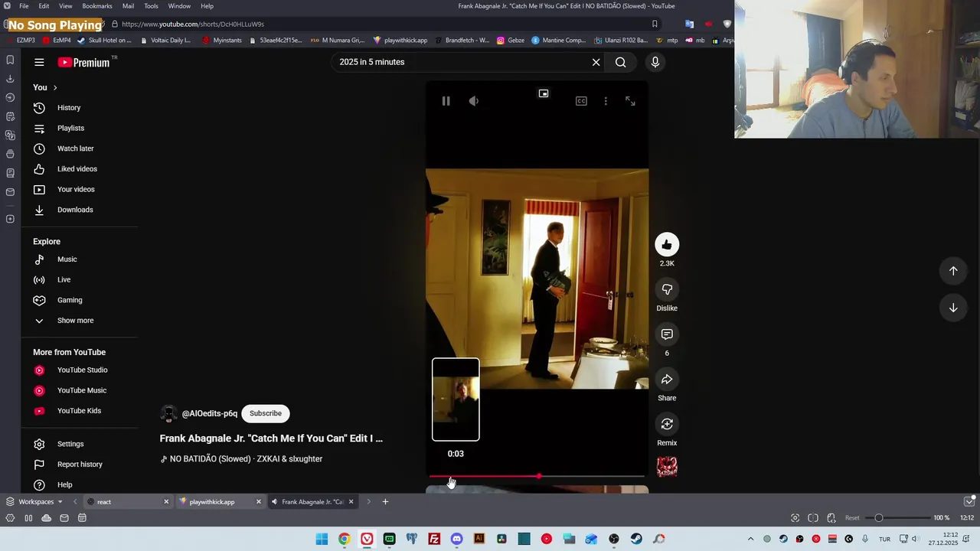The width and height of the screenshot is (980, 551).
Task: Open the sound thumbnail below Remix
Action: click(x=667, y=467)
